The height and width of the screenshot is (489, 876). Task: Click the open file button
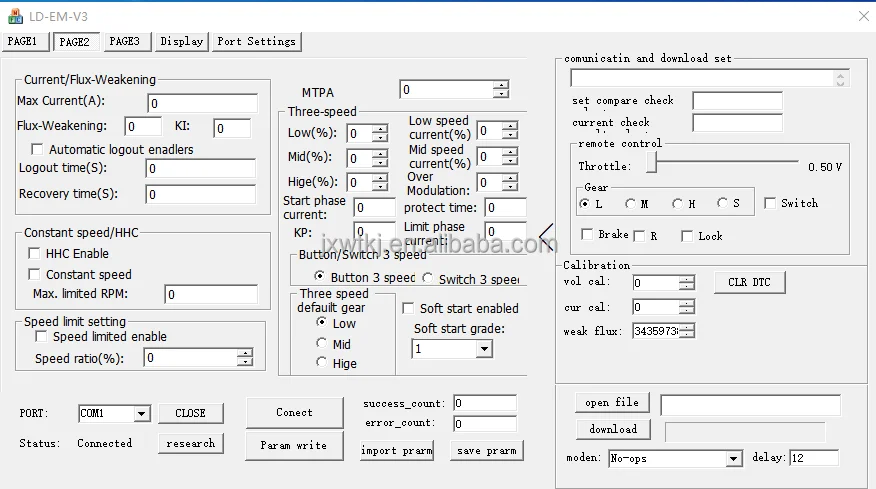612,402
